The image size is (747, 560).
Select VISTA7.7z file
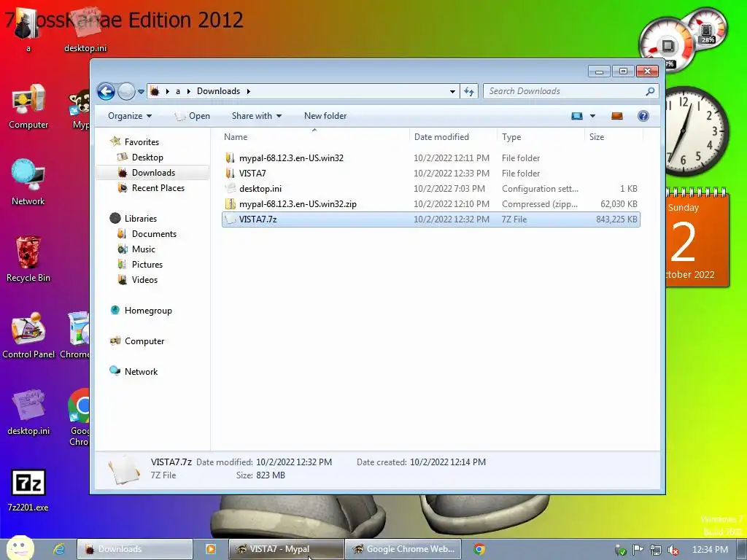click(x=430, y=219)
